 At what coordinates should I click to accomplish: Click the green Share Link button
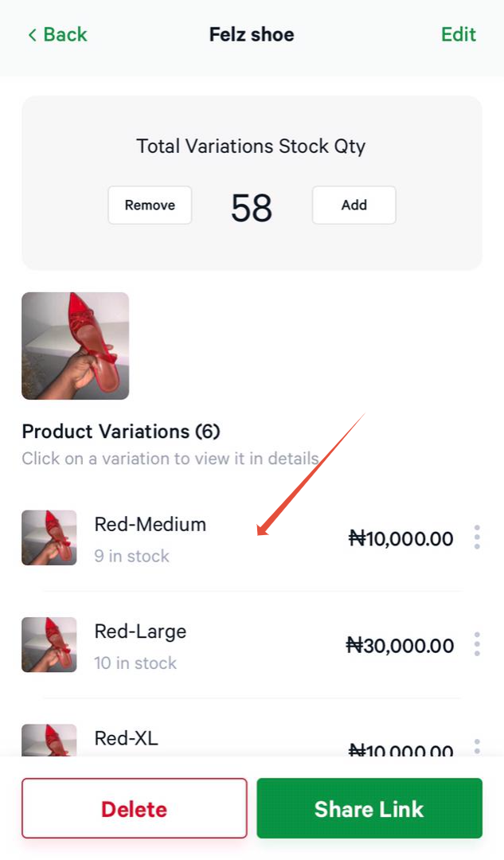pos(369,808)
